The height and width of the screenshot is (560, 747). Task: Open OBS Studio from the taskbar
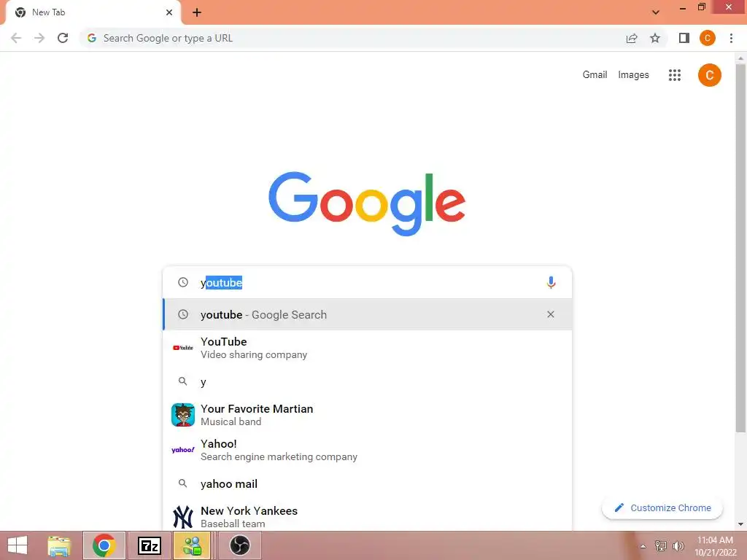click(239, 545)
